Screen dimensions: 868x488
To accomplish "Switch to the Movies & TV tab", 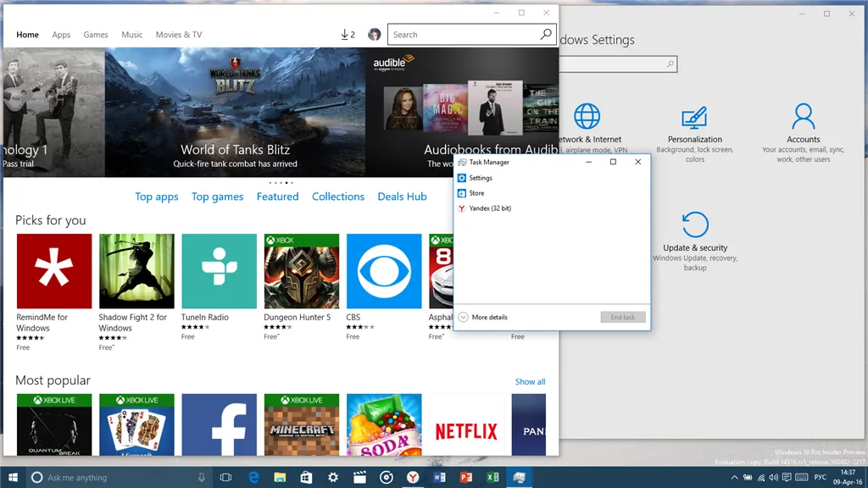I will point(179,34).
